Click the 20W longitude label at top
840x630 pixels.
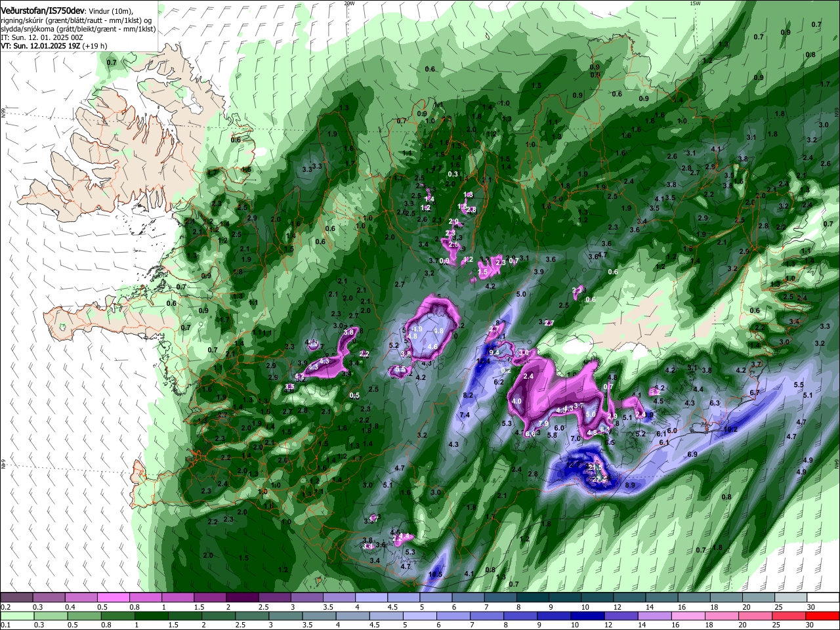click(x=349, y=3)
